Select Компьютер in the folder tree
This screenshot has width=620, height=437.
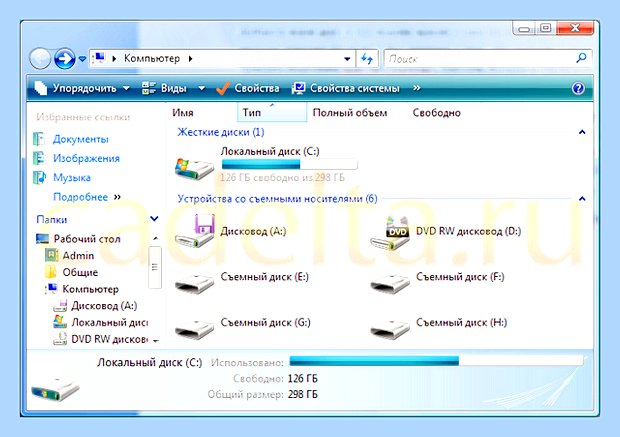91,289
